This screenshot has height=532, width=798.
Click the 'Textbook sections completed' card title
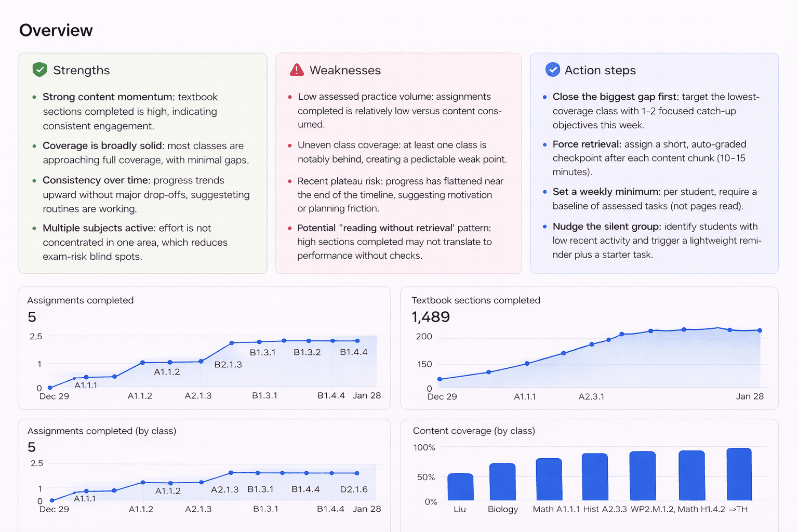[475, 300]
